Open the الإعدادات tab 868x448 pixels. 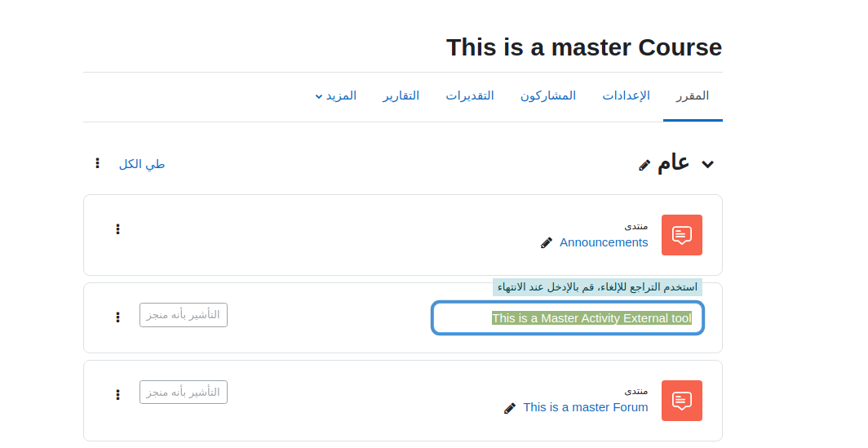pos(626,95)
